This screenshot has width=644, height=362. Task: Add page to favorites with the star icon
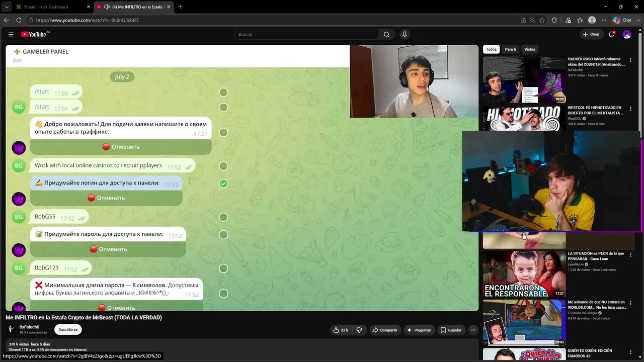[542, 20]
